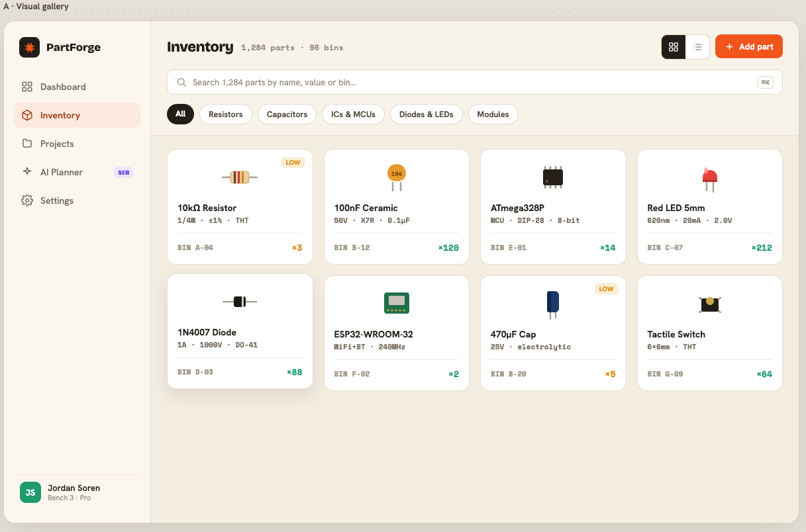Viewport: 806px width, 532px height.
Task: Click "MCU · DIP-28 · 8-bit" spec line
Action: click(535, 220)
